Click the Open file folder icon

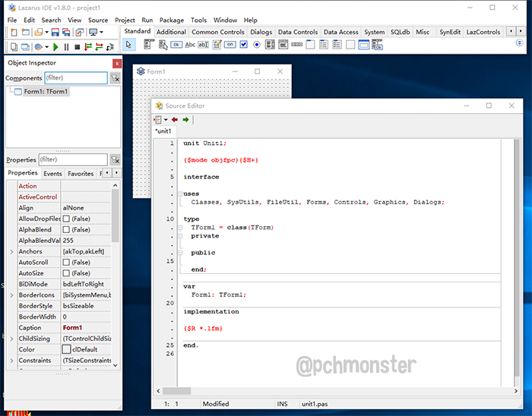(x=39, y=32)
